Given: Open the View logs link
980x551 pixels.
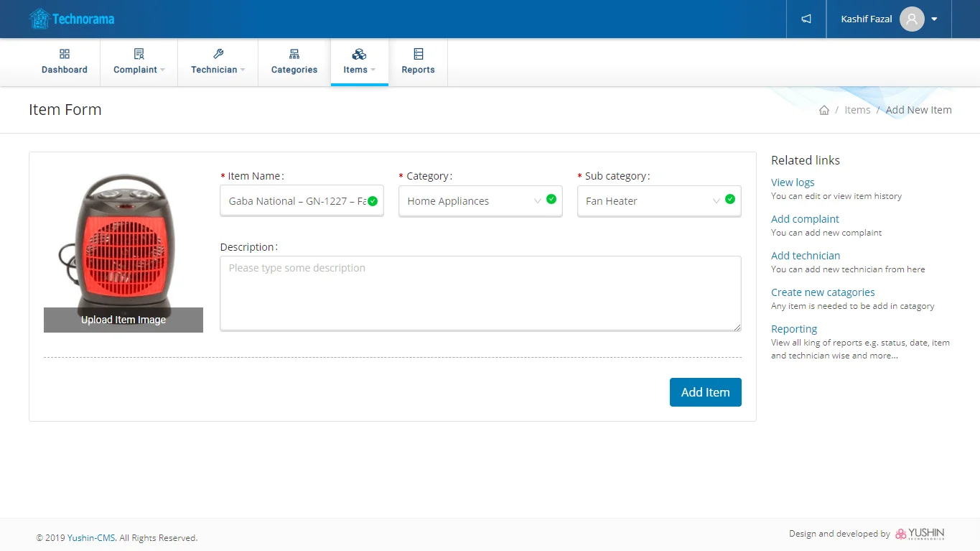Looking at the screenshot, I should pos(793,182).
